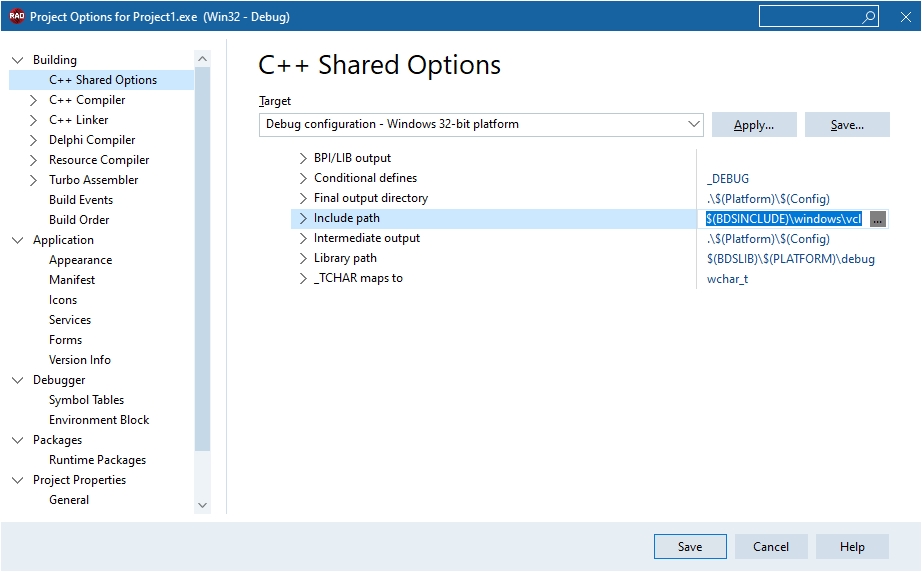Expand the _TCHAR maps to option
Image resolution: width=922 pixels, height=572 pixels.
click(303, 278)
